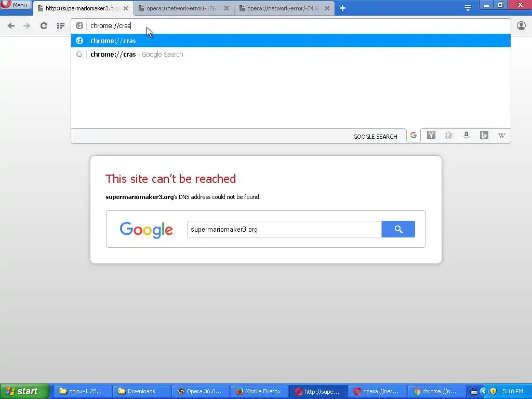Image resolution: width=532 pixels, height=399 pixels.
Task: Switch to the opera://network-error/-24 tab
Action: click(284, 8)
